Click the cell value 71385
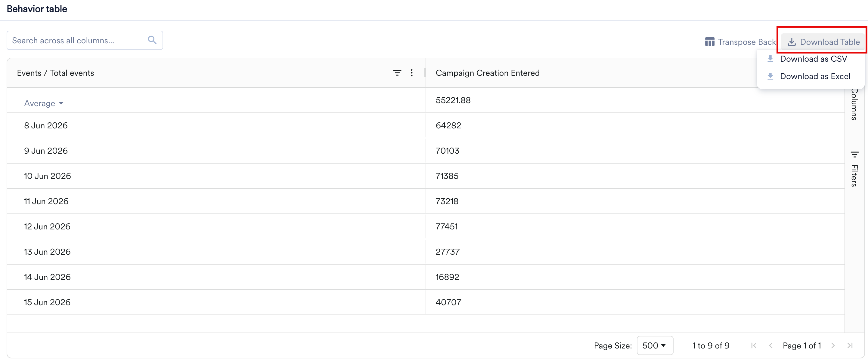The width and height of the screenshot is (868, 362). 447,176
